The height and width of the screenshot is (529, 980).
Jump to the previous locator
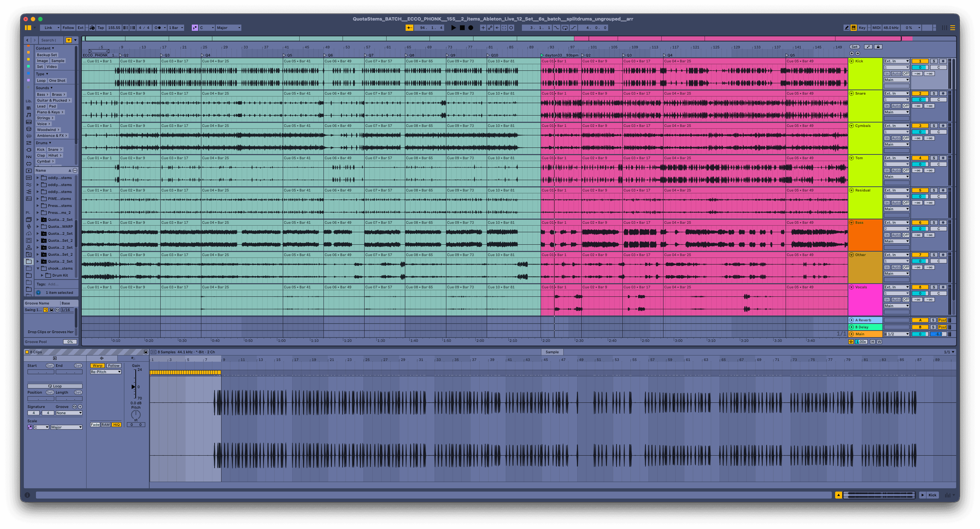click(x=852, y=53)
